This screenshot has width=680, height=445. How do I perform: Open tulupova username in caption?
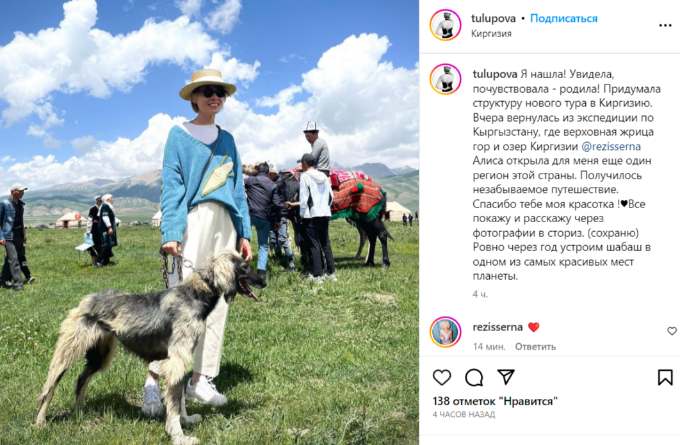[x=495, y=74]
